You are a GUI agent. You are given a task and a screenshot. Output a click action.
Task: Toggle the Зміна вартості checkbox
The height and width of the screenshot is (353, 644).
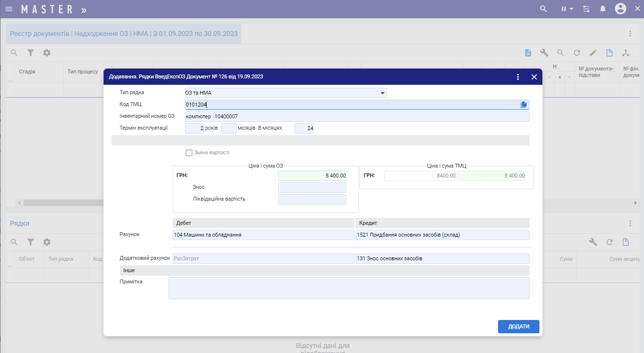[189, 153]
